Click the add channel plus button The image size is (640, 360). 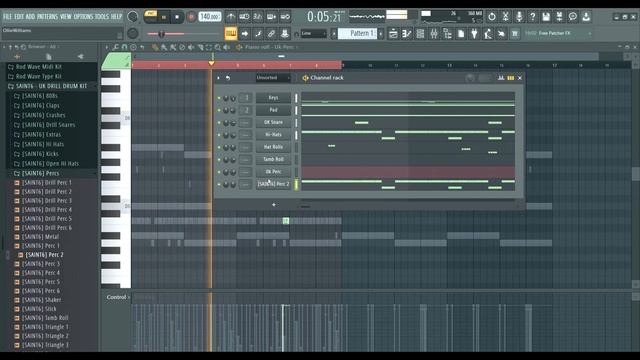click(x=273, y=205)
